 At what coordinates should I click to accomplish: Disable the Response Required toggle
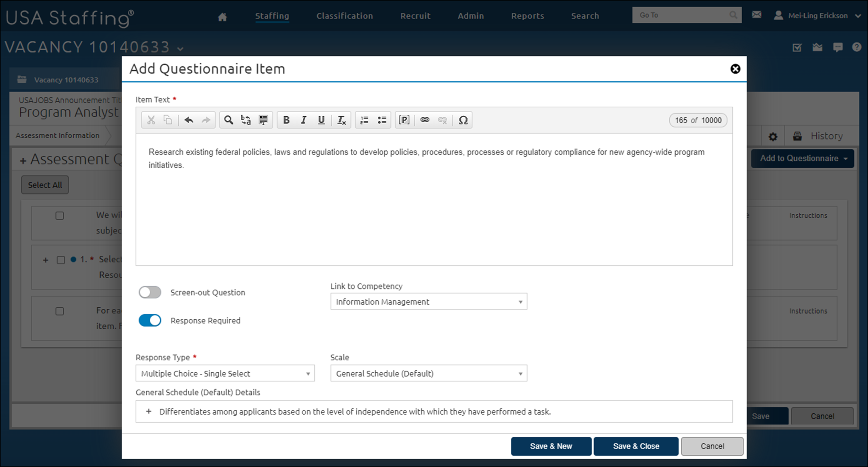150,320
